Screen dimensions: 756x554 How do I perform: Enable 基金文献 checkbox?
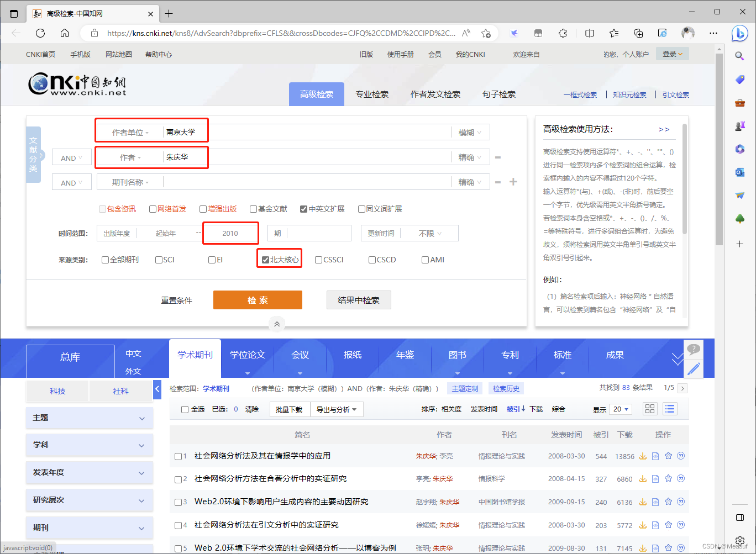click(254, 209)
